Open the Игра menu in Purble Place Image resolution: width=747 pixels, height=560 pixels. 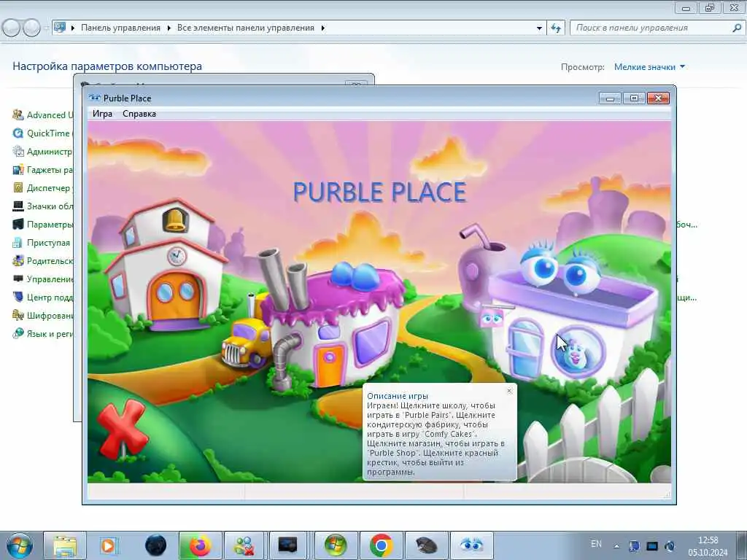(x=102, y=114)
